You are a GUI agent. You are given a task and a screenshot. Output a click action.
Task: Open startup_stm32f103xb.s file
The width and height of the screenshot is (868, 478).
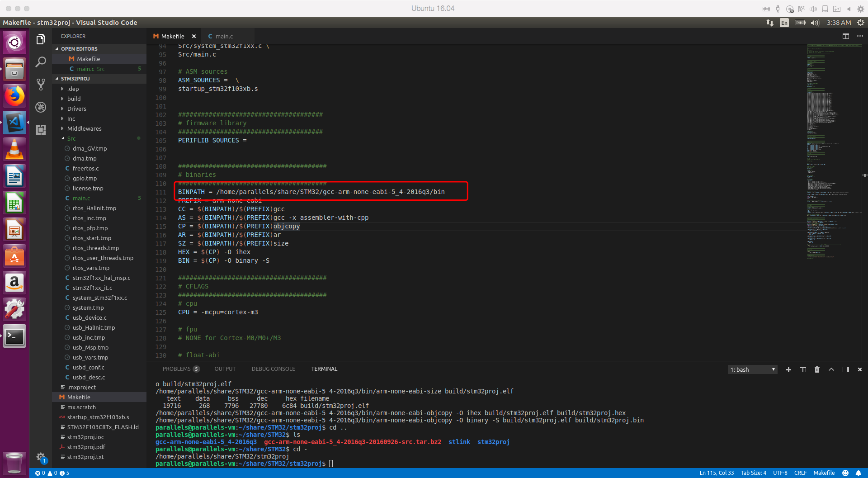click(x=98, y=417)
